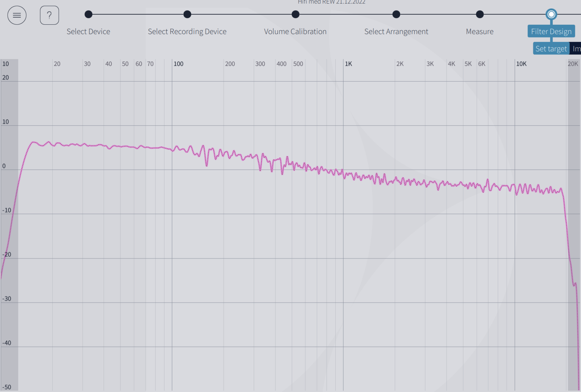Click the 1K frequency axis label
Image resolution: width=581 pixels, height=392 pixels.
pyautogui.click(x=348, y=64)
